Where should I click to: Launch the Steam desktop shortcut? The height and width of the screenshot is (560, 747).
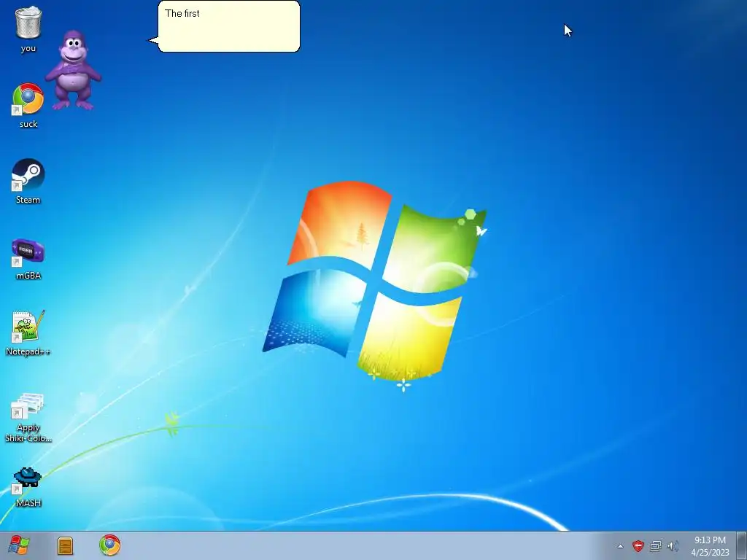point(28,181)
